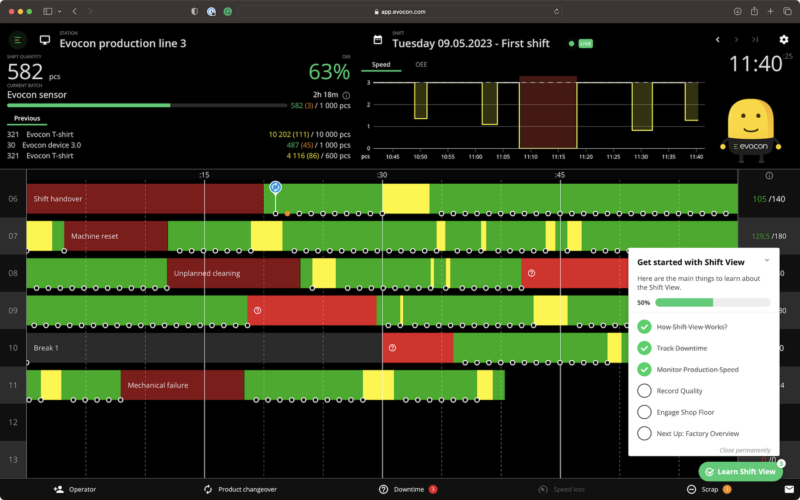Click the Learn Shift View button
This screenshot has height=500, width=800.
pos(740,472)
